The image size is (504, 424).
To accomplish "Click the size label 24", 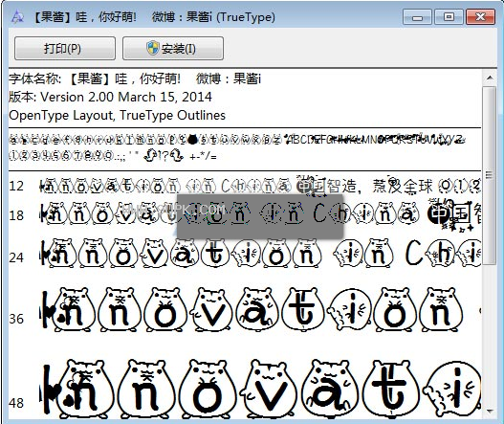I will pyautogui.click(x=16, y=257).
